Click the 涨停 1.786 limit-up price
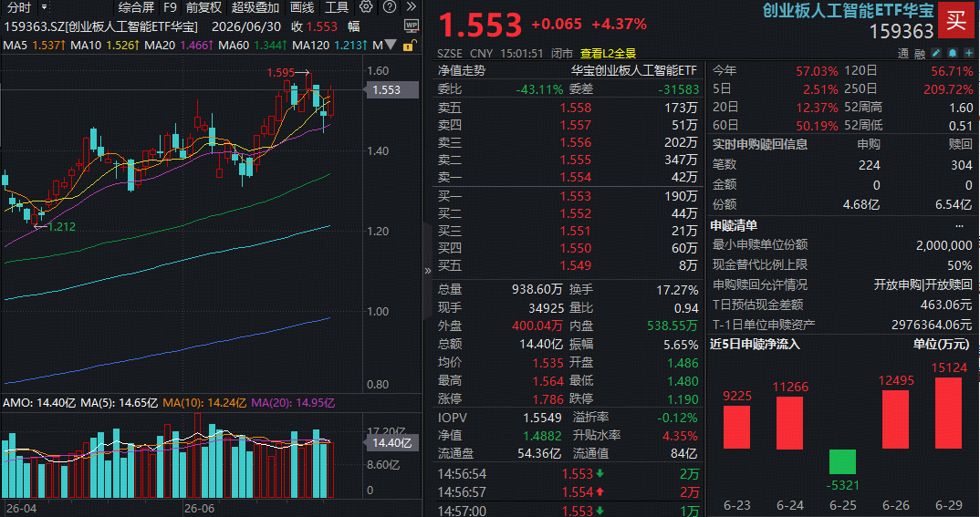 [x=548, y=399]
